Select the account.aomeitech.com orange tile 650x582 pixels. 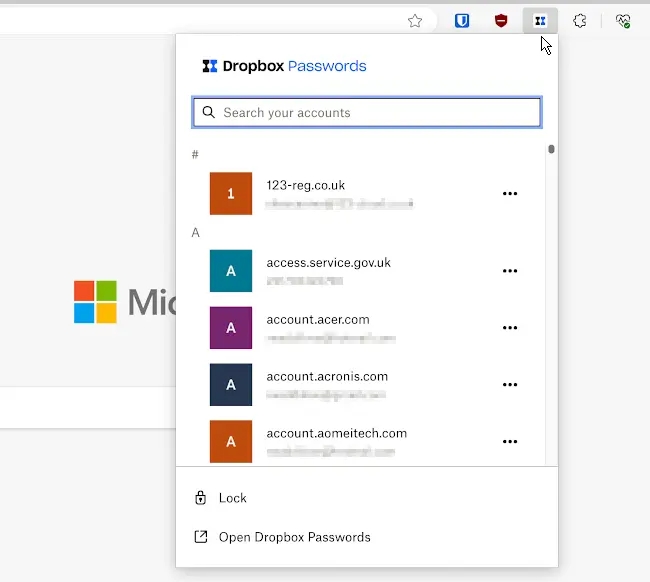tap(231, 441)
